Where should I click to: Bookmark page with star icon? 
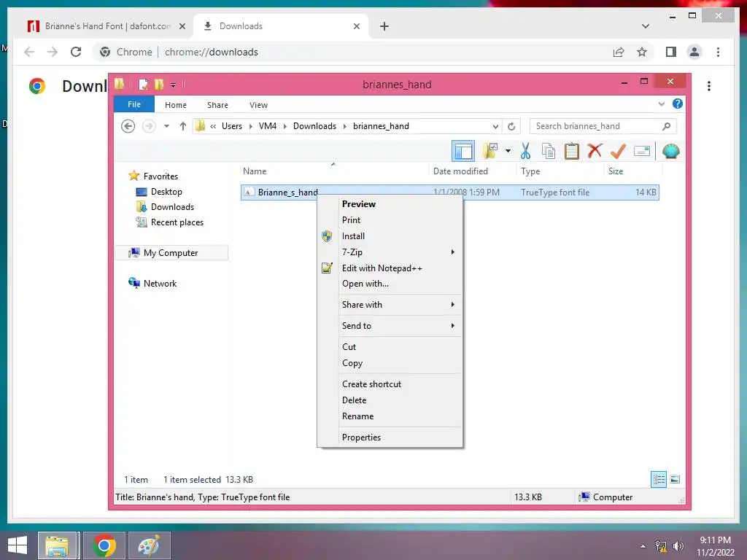pos(642,52)
